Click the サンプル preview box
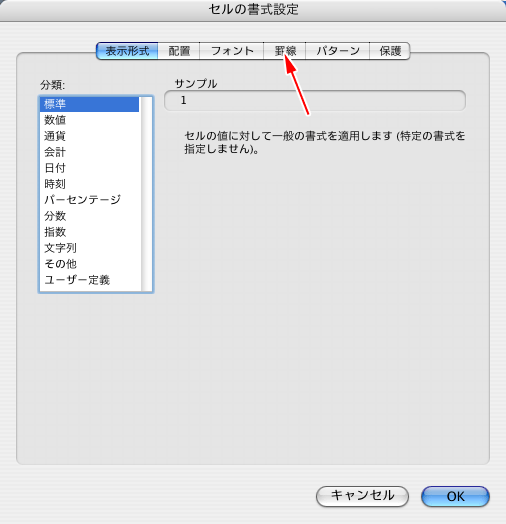Image resolution: width=506 pixels, height=524 pixels. click(315, 100)
